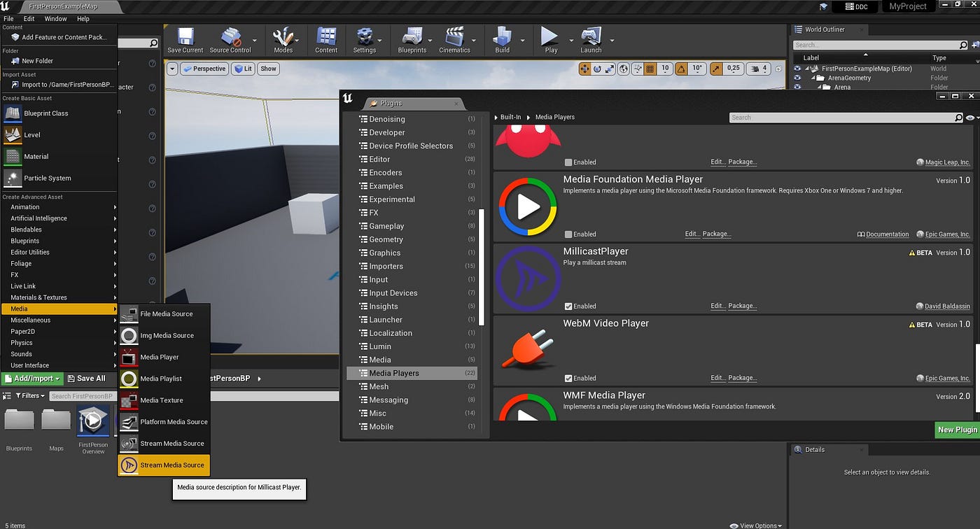Expand the Materials & Textures submenu
The image size is (980, 529).
[59, 298]
